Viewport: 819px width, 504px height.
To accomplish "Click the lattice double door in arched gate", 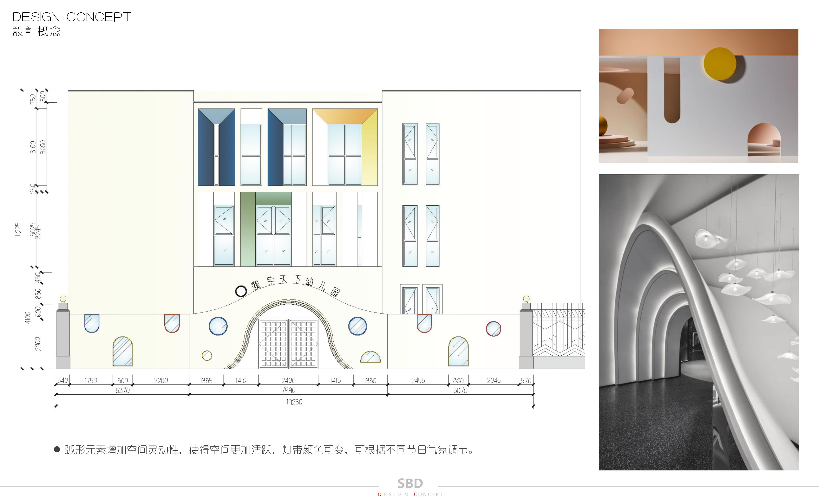I will coord(288,344).
